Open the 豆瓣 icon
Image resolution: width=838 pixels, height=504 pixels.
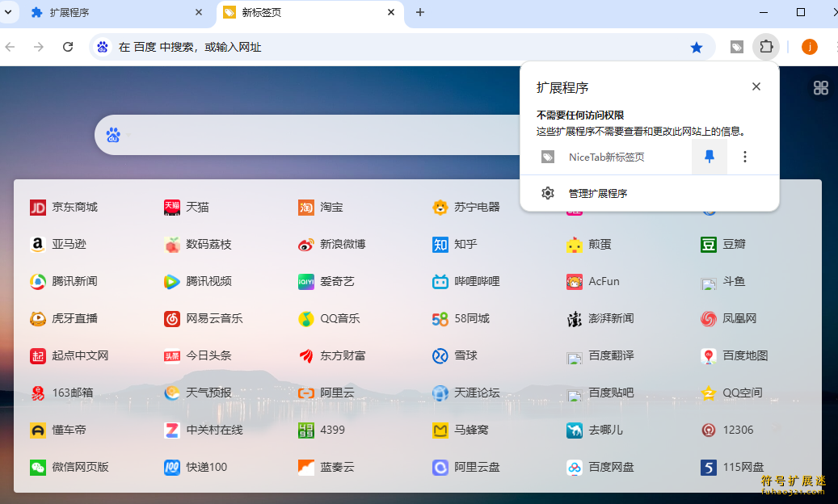pos(708,245)
